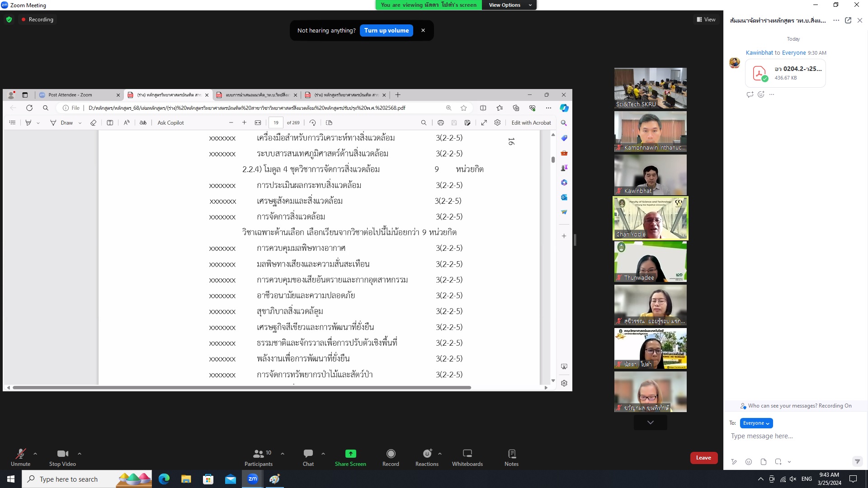Rotate the PDF page

312,122
